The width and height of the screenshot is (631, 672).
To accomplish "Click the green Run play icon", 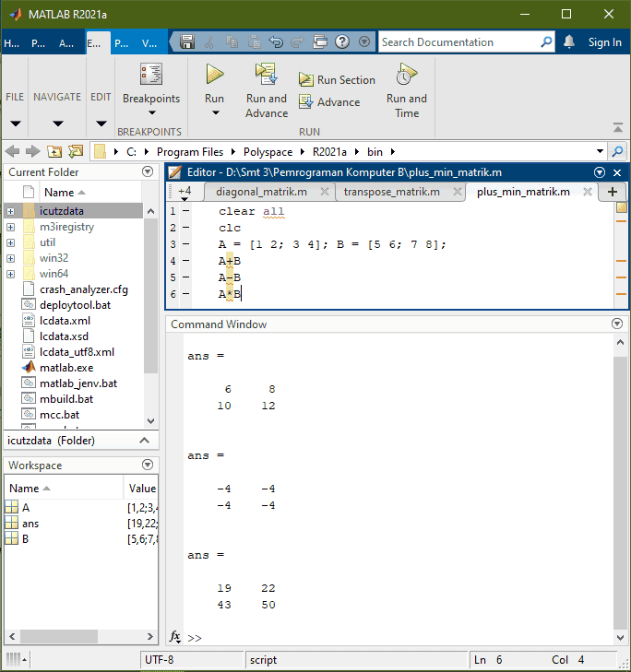I will pyautogui.click(x=214, y=74).
